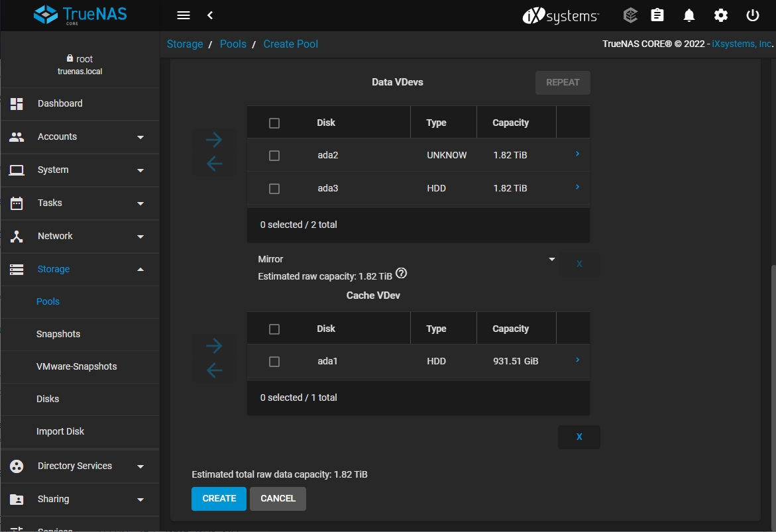
Task: Go to Dashboard in the sidebar
Action: click(60, 104)
